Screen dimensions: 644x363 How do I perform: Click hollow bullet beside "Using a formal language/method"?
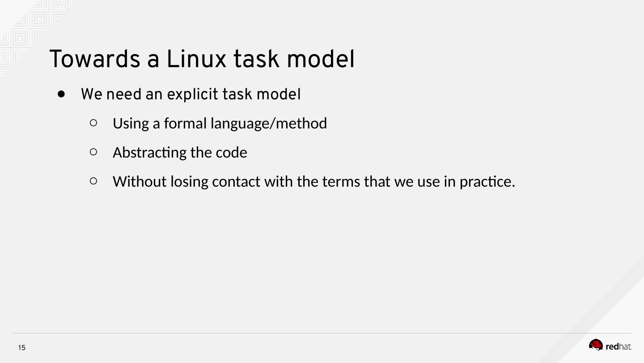click(93, 123)
